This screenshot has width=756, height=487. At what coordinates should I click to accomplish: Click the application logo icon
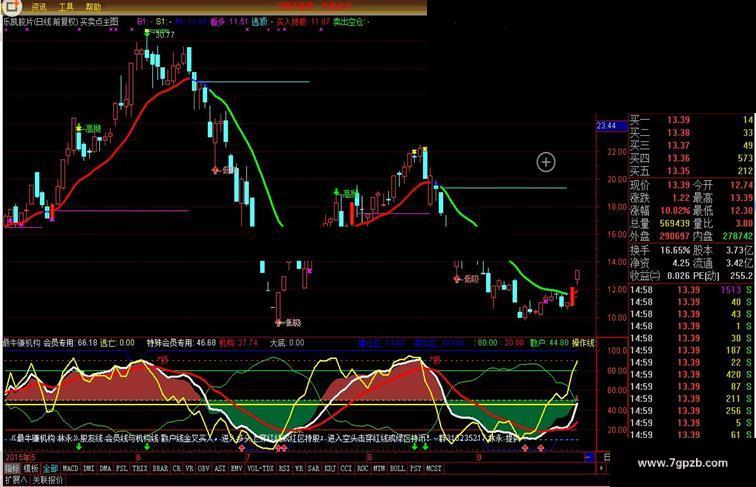coord(12,6)
